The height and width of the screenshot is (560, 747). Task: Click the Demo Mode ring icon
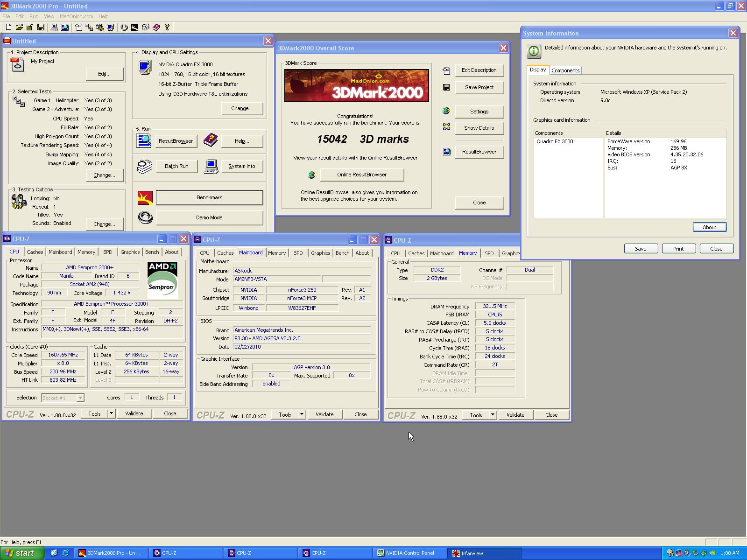[x=145, y=217]
